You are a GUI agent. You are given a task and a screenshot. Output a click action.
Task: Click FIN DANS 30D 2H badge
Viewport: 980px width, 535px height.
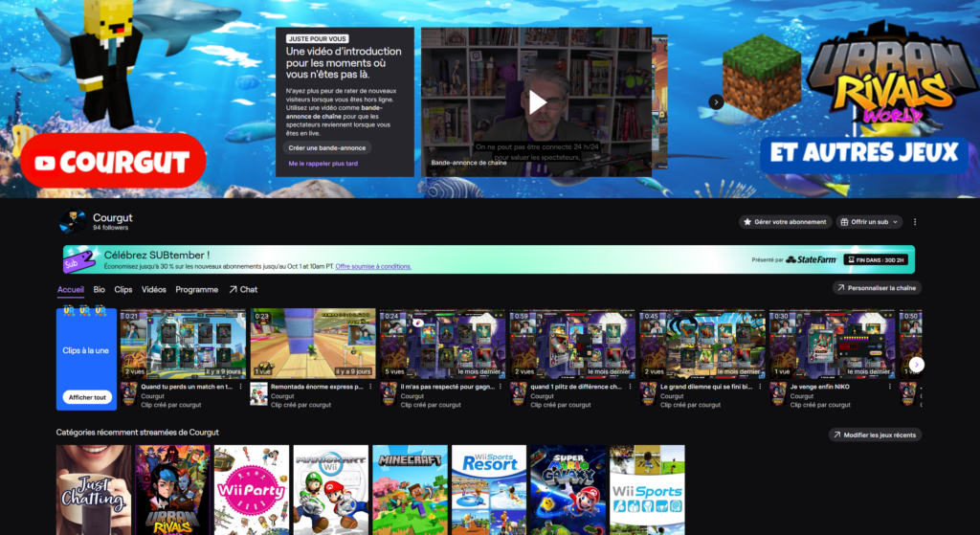click(876, 259)
